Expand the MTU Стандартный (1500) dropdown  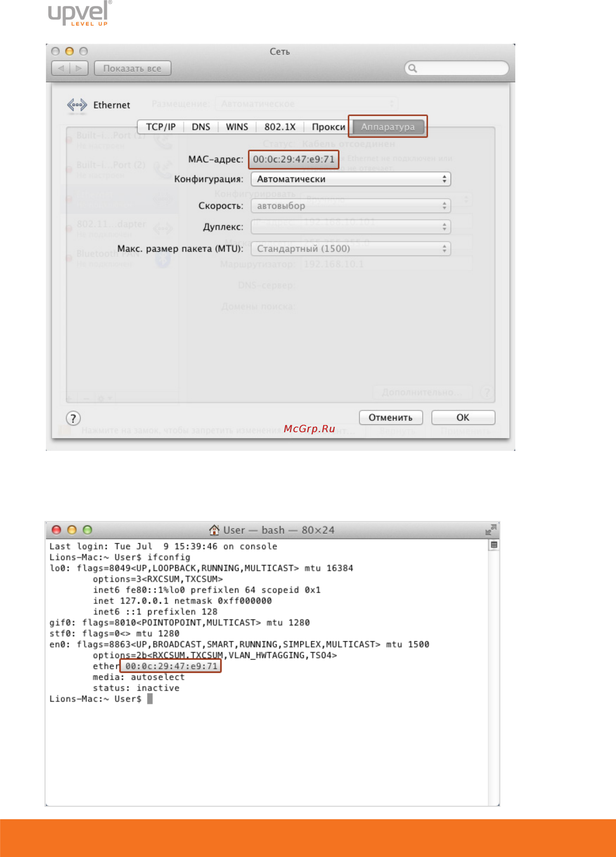pos(351,249)
